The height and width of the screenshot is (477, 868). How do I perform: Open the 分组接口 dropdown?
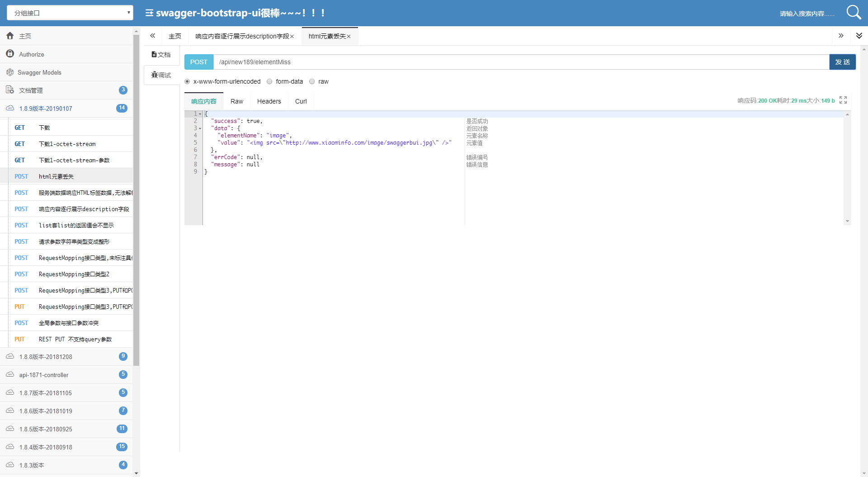coord(70,13)
